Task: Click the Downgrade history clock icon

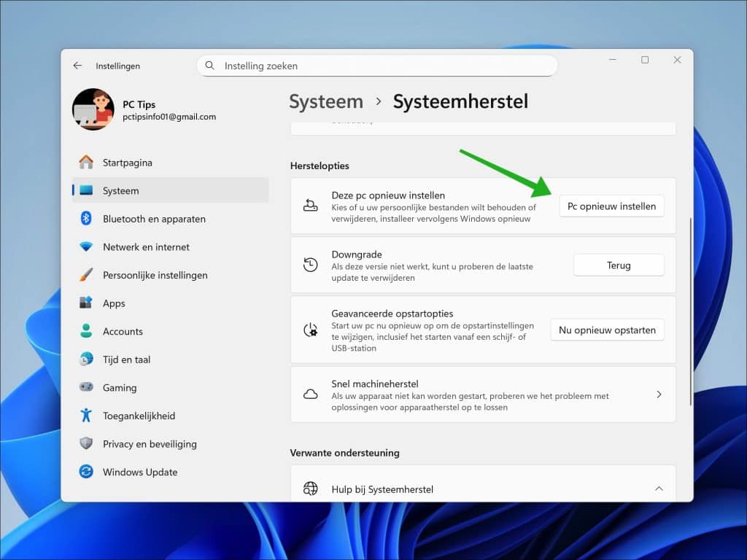Action: click(x=311, y=265)
